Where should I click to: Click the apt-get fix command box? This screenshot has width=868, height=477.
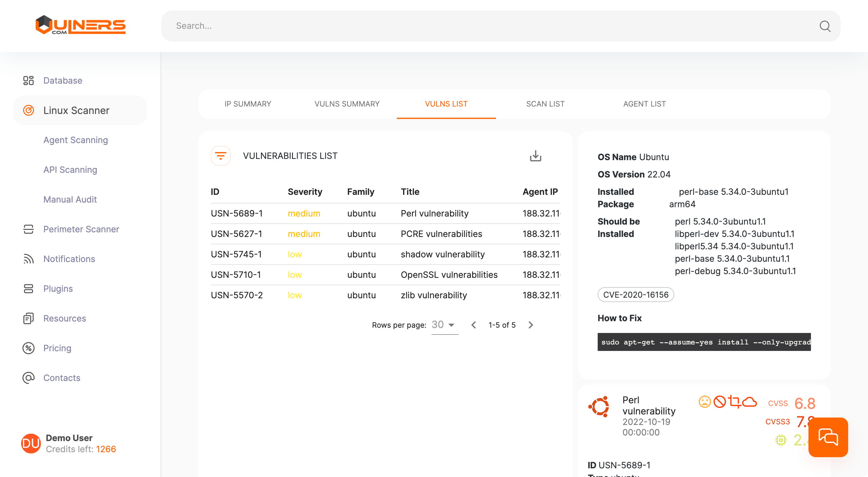704,342
